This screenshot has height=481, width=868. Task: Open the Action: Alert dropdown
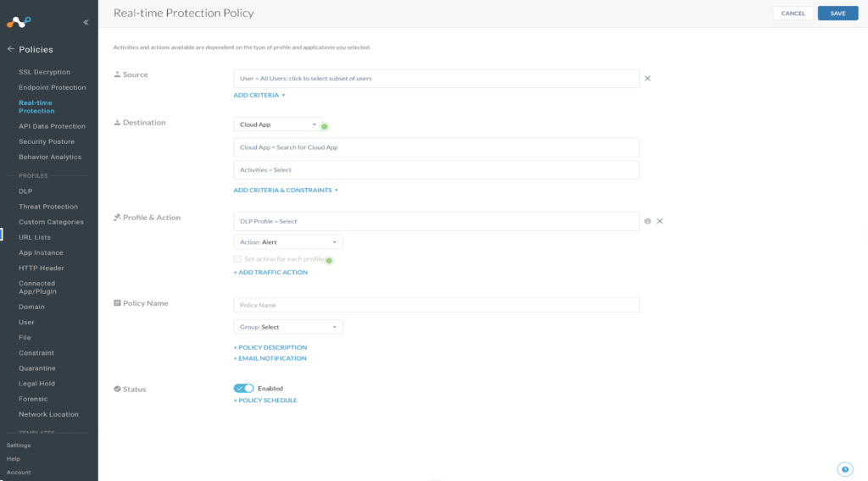(x=288, y=242)
